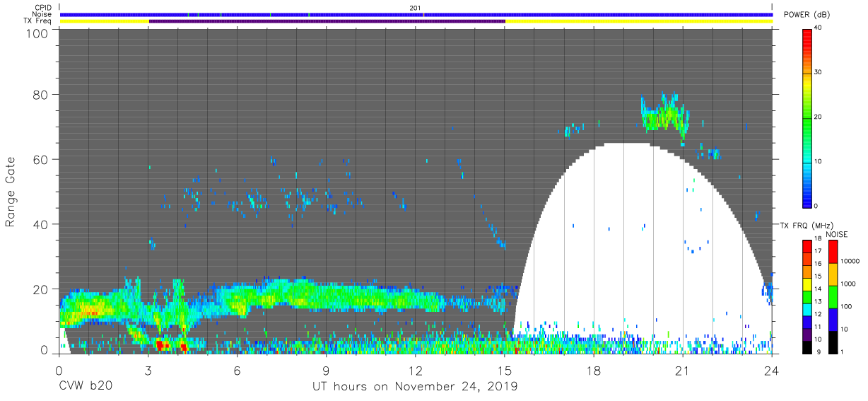Click the yellow swatch in TX FRQ legend
The width and height of the screenshot is (868, 401).
(x=808, y=283)
